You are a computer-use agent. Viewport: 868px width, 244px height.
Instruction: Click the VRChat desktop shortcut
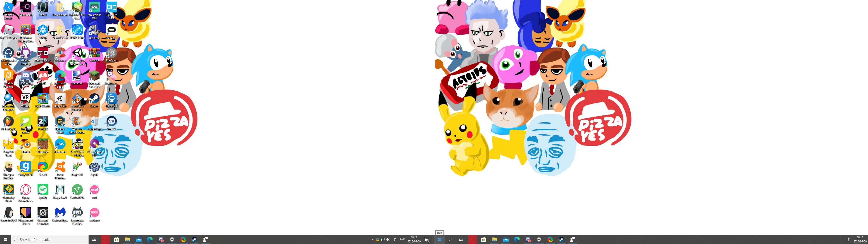point(26,101)
